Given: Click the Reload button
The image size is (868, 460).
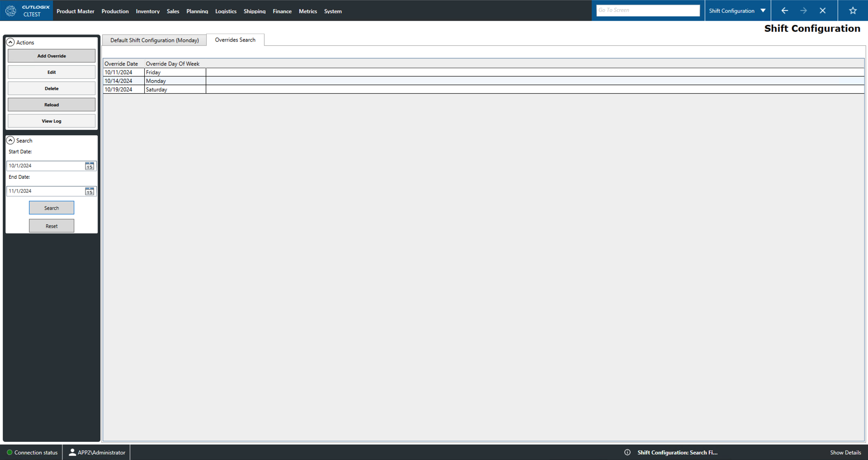Looking at the screenshot, I should tap(52, 104).
